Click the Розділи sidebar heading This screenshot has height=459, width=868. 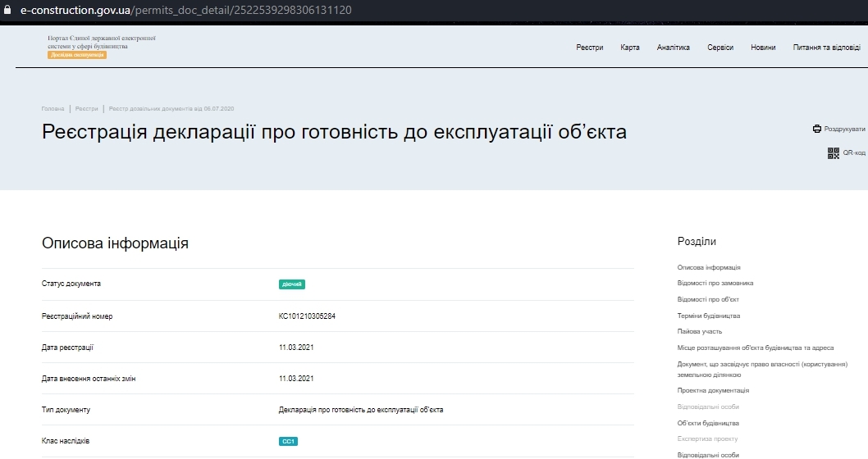[697, 242]
